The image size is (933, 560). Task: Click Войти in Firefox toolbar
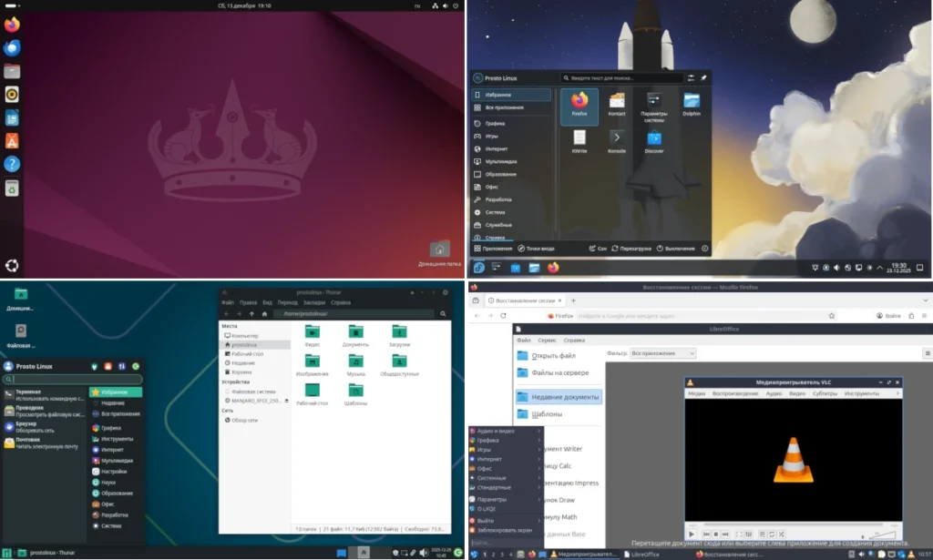click(x=888, y=316)
